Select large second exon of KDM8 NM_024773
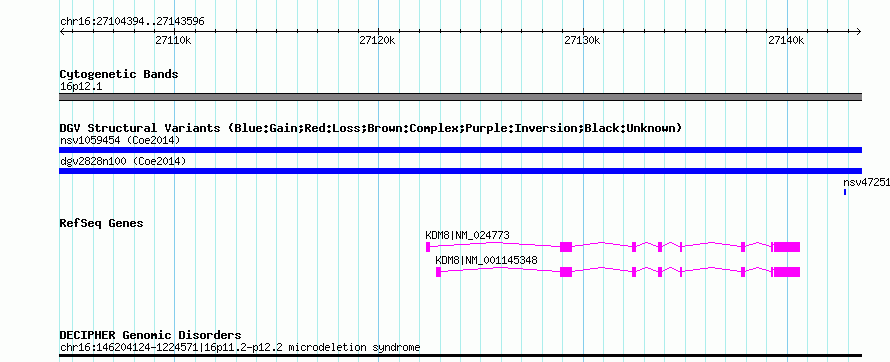The height and width of the screenshot is (362, 890). (566, 247)
